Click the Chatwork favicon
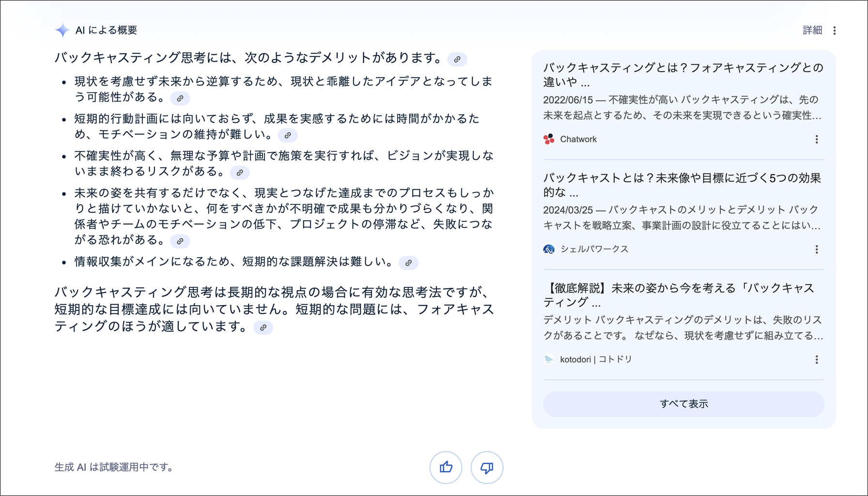This screenshot has width=868, height=496. click(549, 139)
